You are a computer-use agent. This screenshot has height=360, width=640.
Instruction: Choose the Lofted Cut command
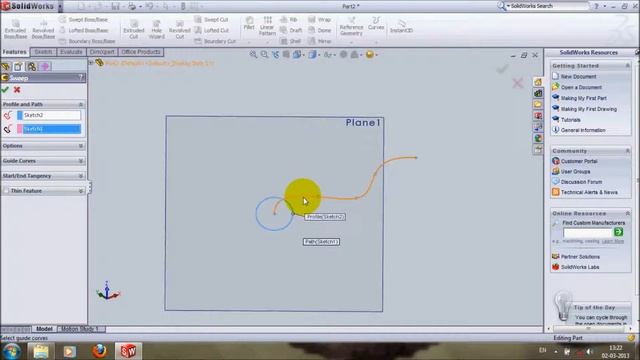212,30
